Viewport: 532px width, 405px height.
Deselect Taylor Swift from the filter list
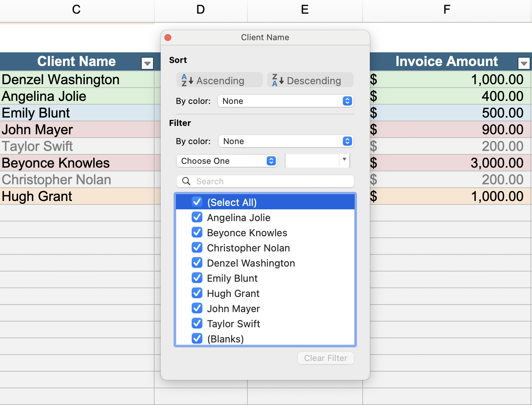(x=197, y=323)
